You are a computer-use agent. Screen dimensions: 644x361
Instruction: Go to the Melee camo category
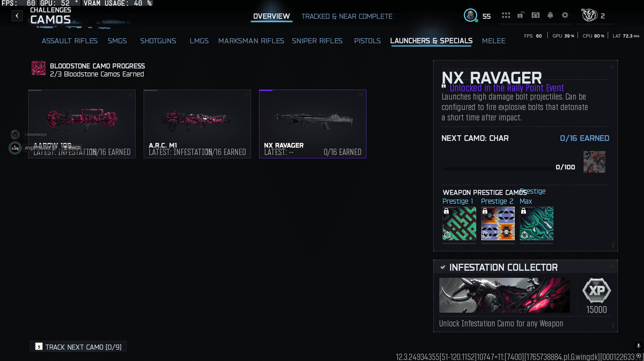(493, 41)
